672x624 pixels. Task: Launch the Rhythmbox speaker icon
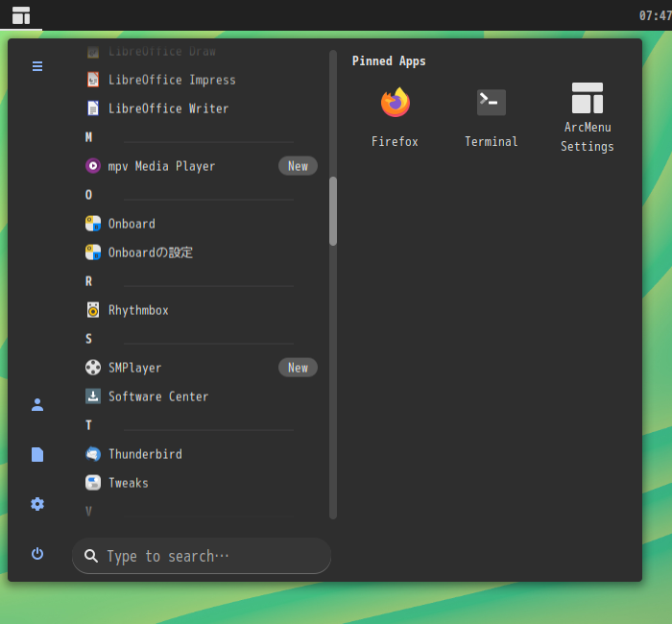[93, 310]
